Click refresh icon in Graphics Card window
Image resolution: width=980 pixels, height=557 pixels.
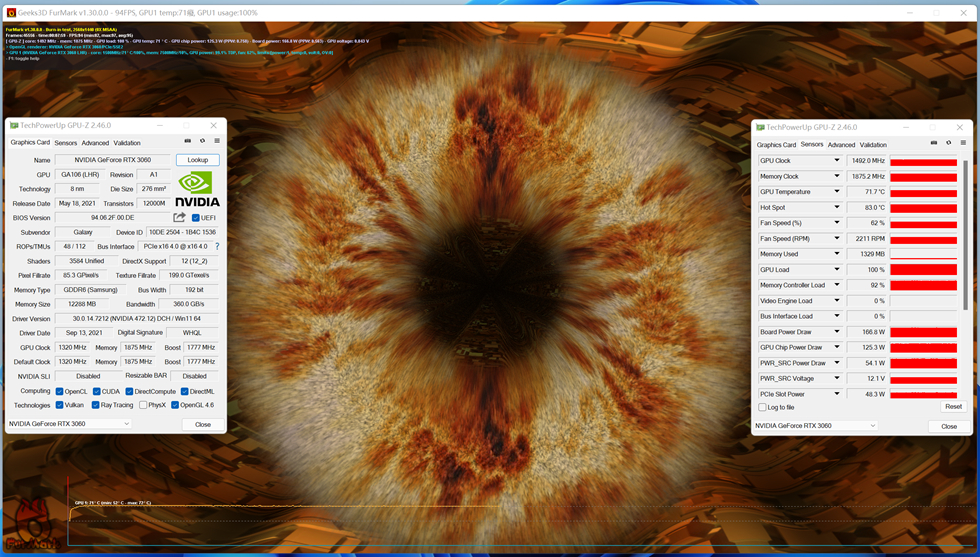coord(202,141)
